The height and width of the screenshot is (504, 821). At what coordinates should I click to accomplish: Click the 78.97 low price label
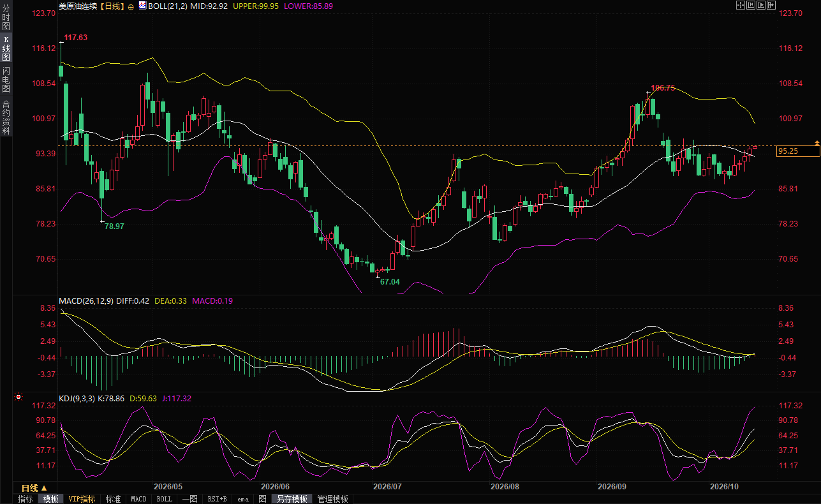115,226
